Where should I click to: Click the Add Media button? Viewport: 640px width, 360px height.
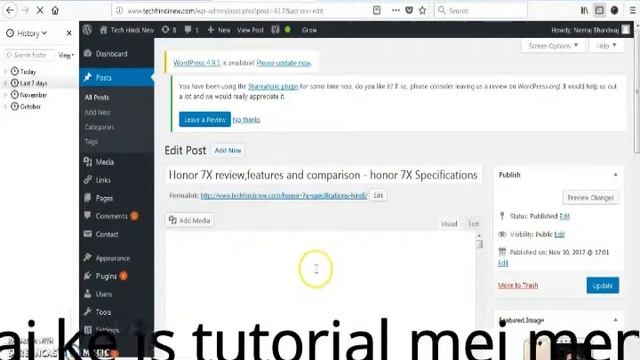pyautogui.click(x=189, y=220)
